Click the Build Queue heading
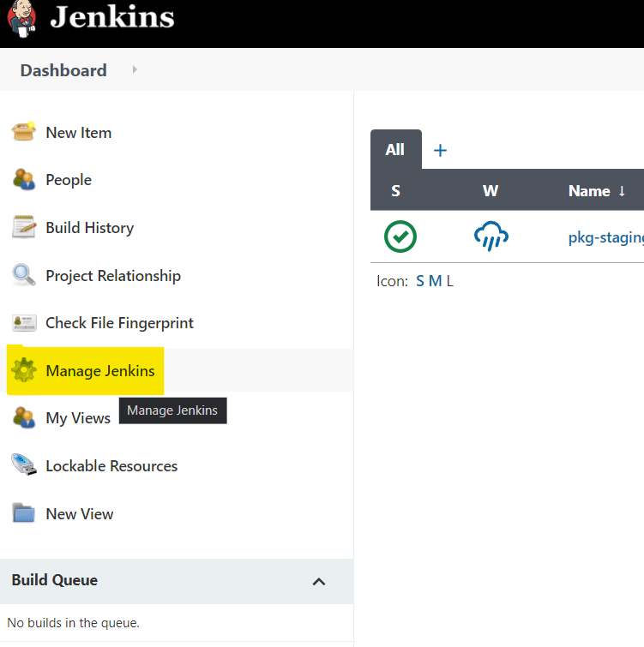This screenshot has width=644, height=647. click(x=55, y=580)
